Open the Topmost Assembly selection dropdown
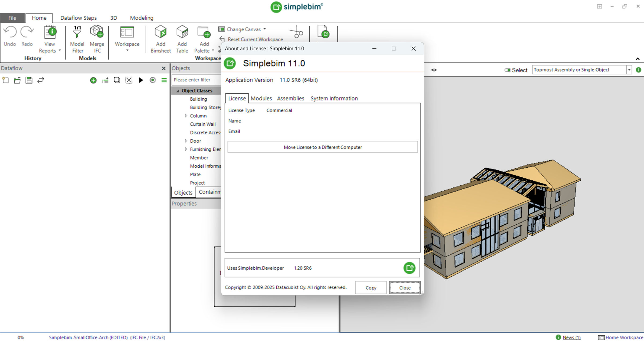Image resolution: width=644 pixels, height=341 pixels. pos(629,70)
